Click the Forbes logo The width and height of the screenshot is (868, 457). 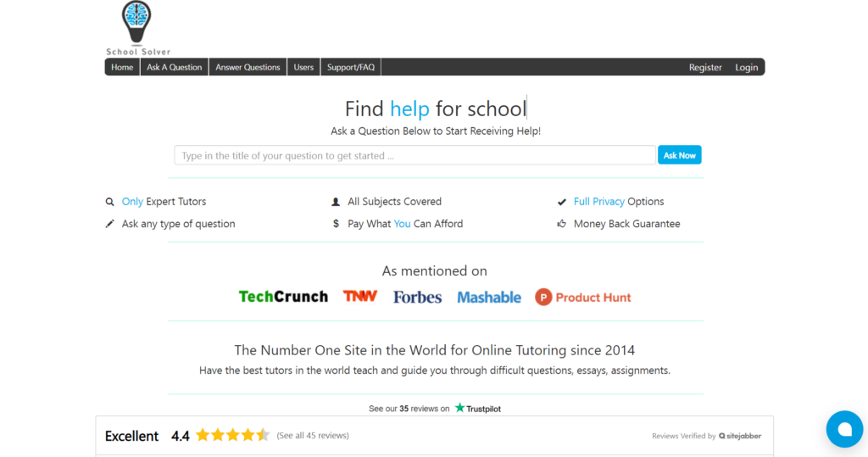417,298
